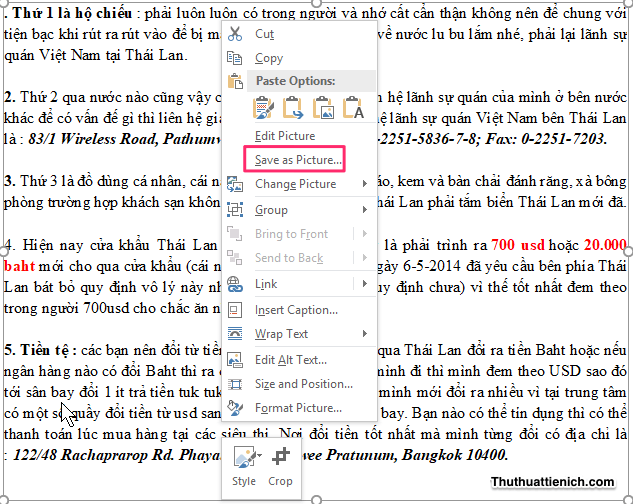Expand the Change Picture submenu arrow
This screenshot has height=504, width=633.
point(365,184)
